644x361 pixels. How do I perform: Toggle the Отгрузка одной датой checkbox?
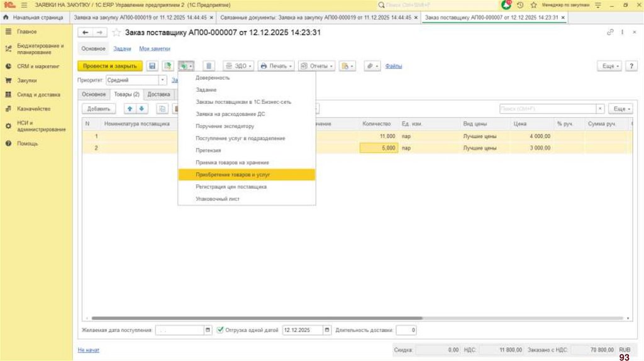[x=220, y=330]
